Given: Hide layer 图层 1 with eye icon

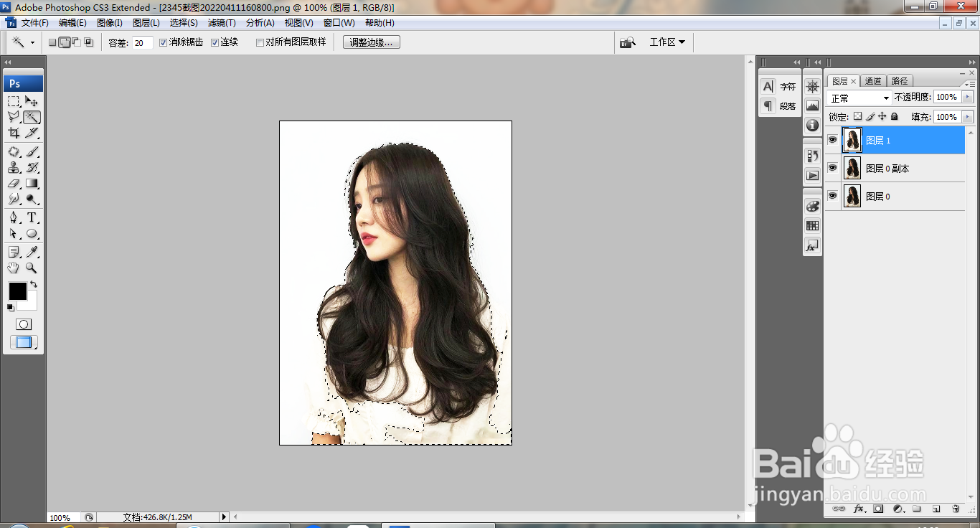Looking at the screenshot, I should tap(832, 140).
